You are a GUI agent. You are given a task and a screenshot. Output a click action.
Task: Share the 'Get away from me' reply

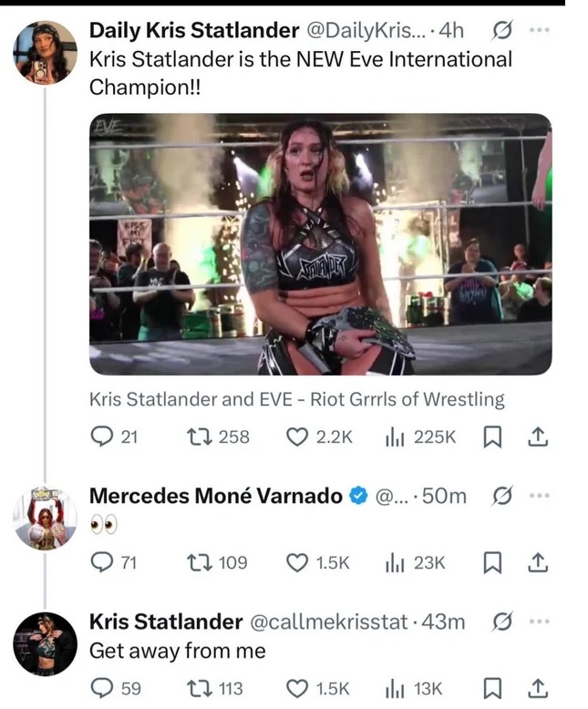point(538,688)
